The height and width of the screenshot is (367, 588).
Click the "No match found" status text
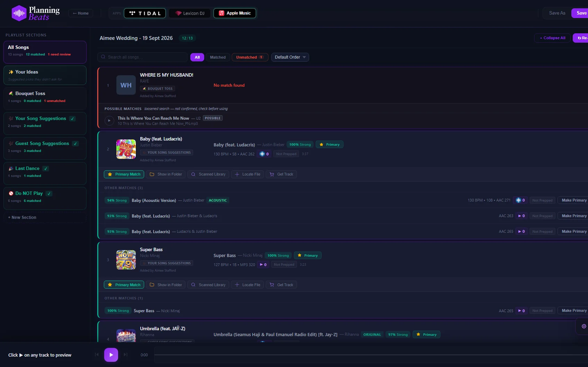click(x=229, y=85)
